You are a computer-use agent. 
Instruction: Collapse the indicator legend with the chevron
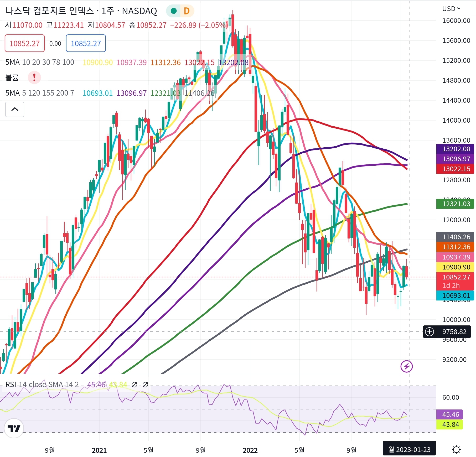(x=15, y=109)
